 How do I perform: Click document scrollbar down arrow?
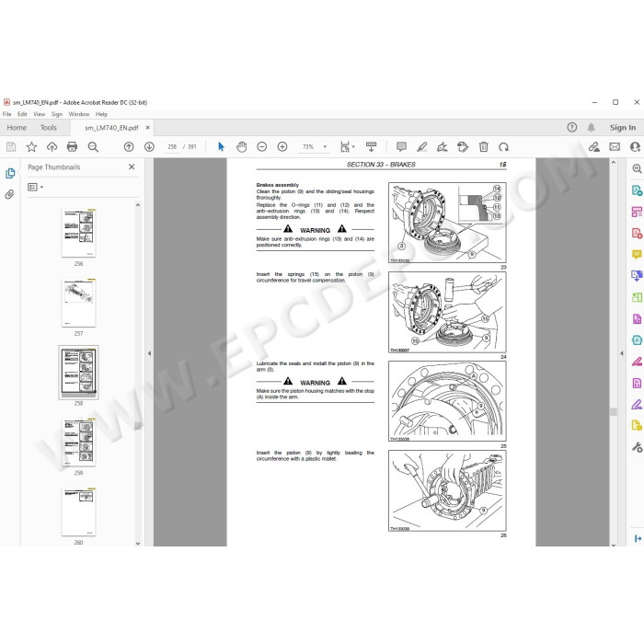614,545
